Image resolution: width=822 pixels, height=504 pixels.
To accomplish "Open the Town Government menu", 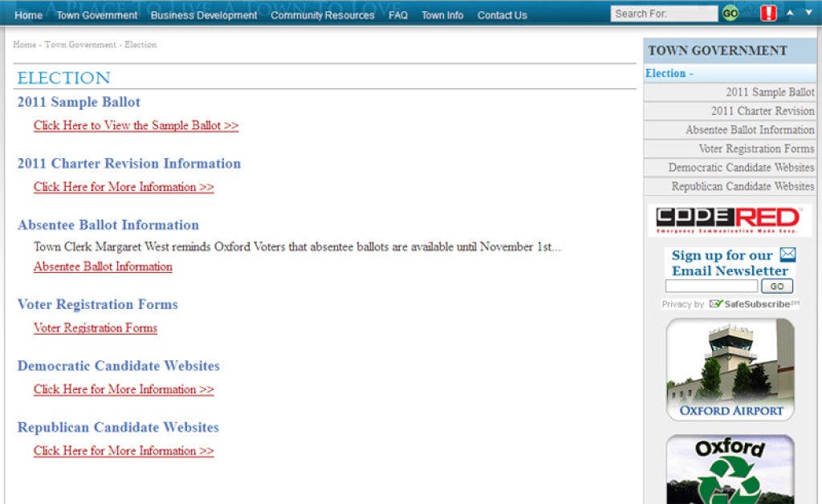I will 97,15.
